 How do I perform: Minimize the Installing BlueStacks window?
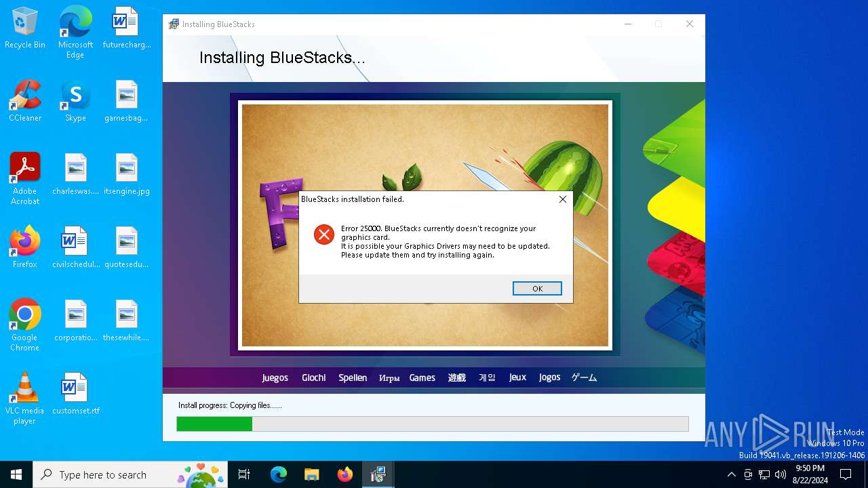[628, 24]
